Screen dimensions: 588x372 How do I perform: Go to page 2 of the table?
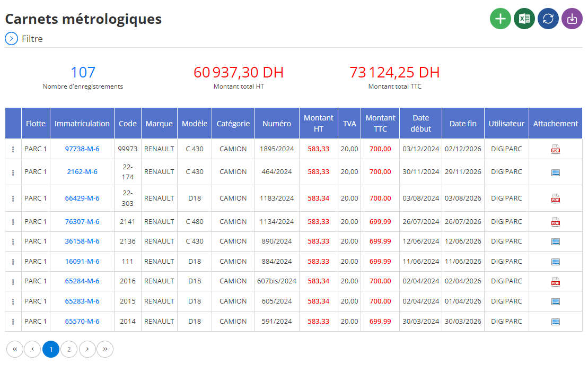69,349
